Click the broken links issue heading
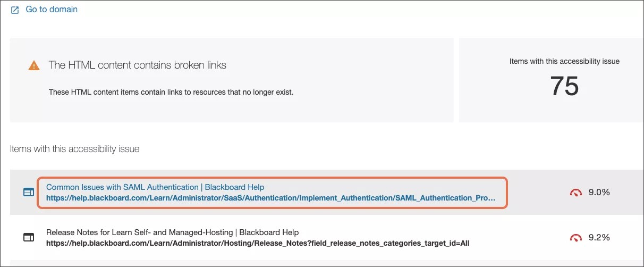 pyautogui.click(x=138, y=65)
